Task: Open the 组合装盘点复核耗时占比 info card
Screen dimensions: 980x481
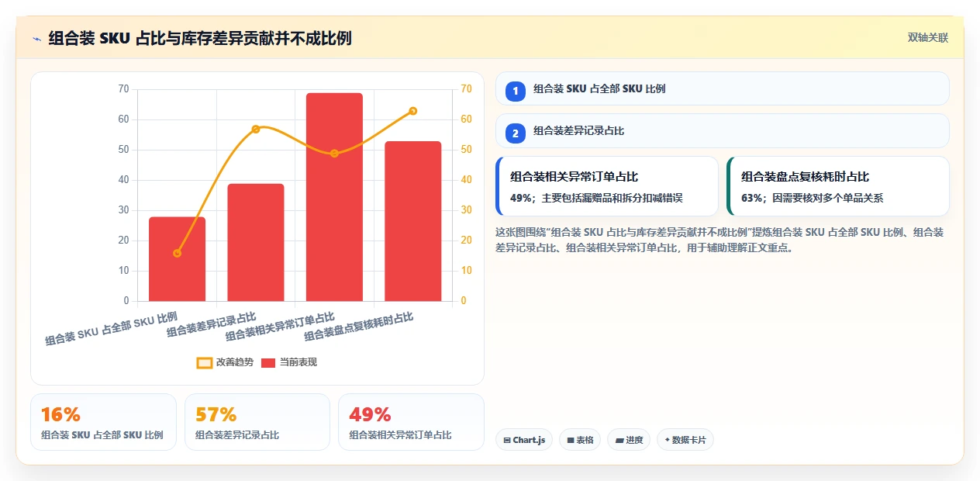Action: pos(838,186)
